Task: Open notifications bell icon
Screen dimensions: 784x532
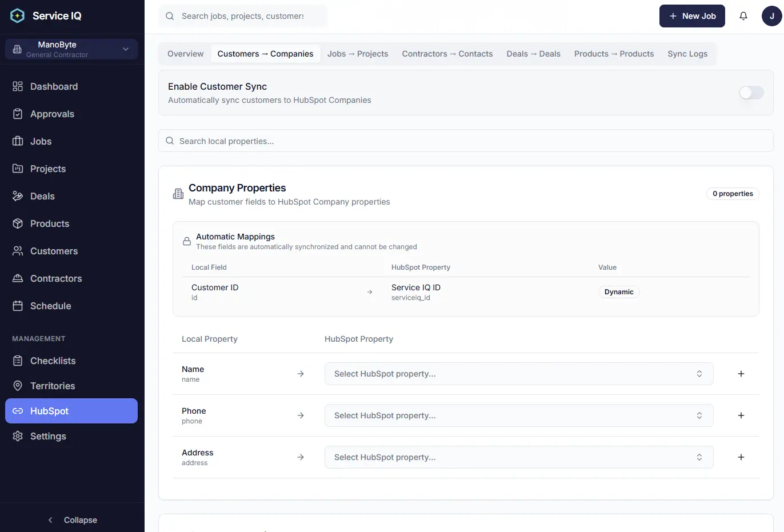Action: pos(743,16)
